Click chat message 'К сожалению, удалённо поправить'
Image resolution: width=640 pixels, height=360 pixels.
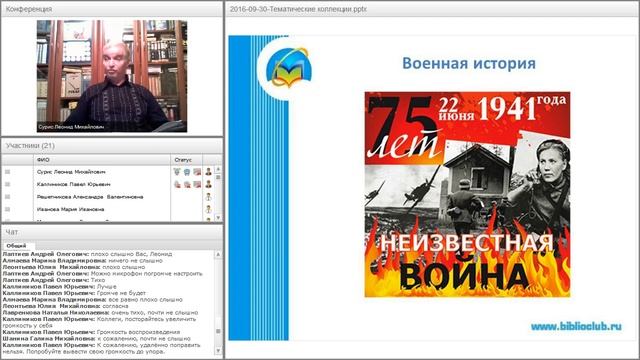coord(149,345)
